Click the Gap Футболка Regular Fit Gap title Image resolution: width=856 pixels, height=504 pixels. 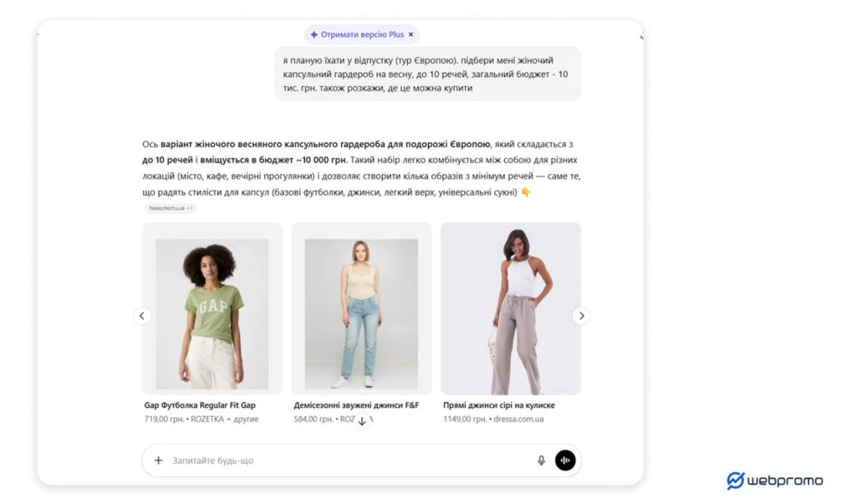pos(200,405)
